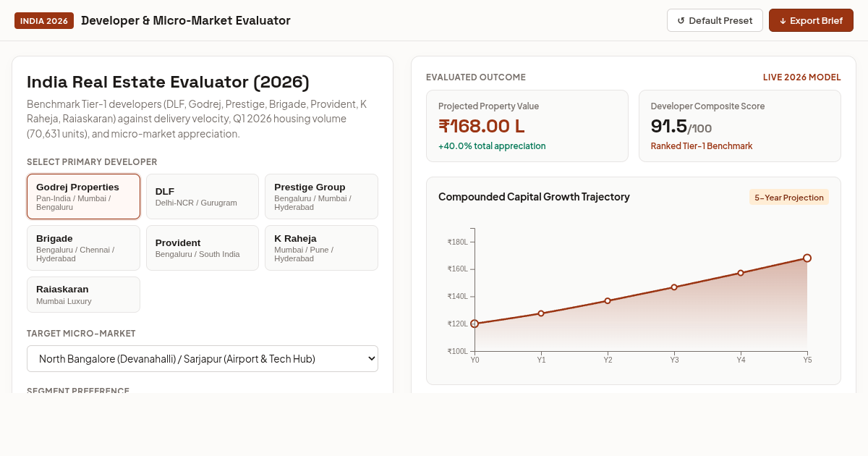Click the 91.5 composite score value
This screenshot has width=868, height=456.
click(x=669, y=126)
